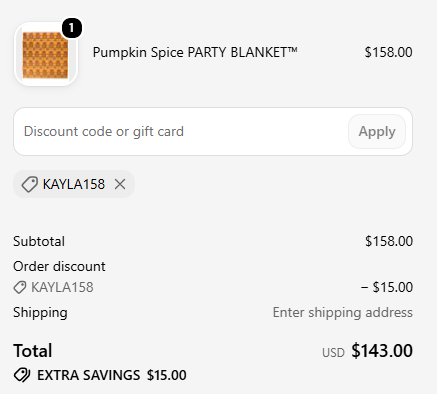This screenshot has height=394, width=437.
Task: Click the Enter shipping address text
Action: click(x=343, y=313)
